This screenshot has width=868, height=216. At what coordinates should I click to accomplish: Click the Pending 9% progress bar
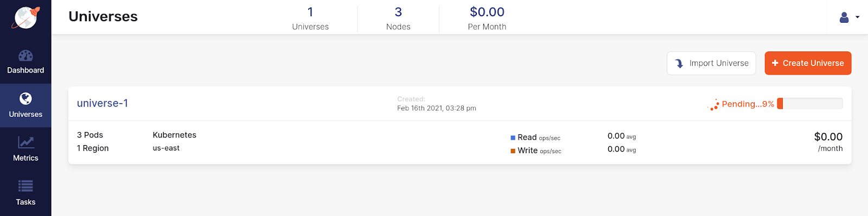click(x=810, y=103)
